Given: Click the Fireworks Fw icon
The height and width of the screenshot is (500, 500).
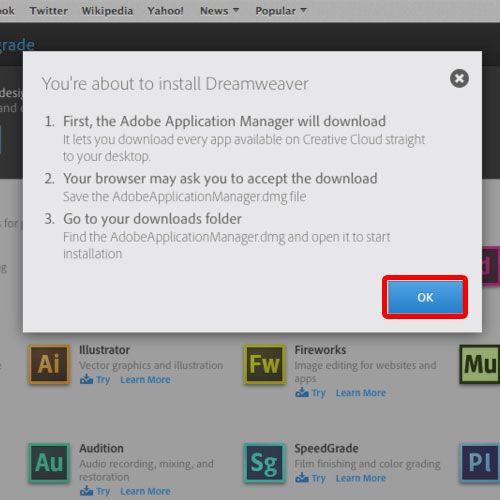Looking at the screenshot, I should 265,364.
